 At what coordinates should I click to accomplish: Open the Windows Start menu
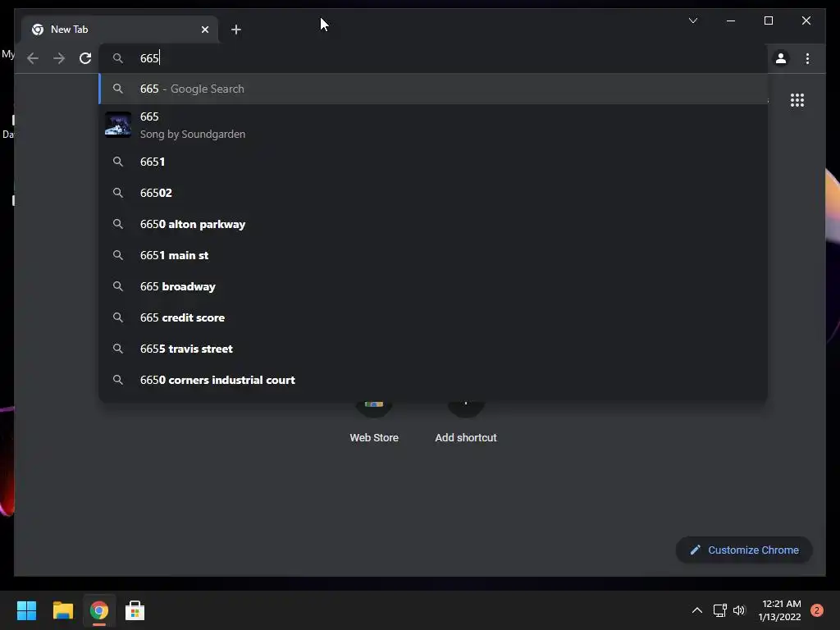click(x=26, y=610)
